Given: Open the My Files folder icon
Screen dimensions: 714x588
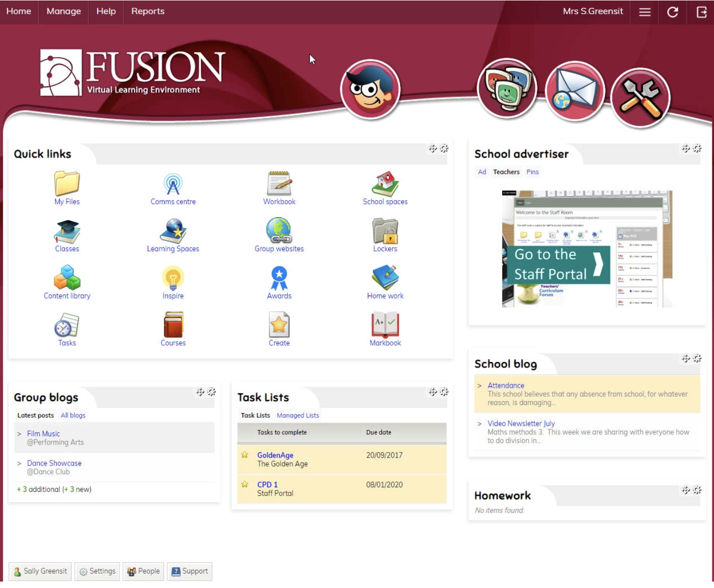Looking at the screenshot, I should click(x=67, y=184).
